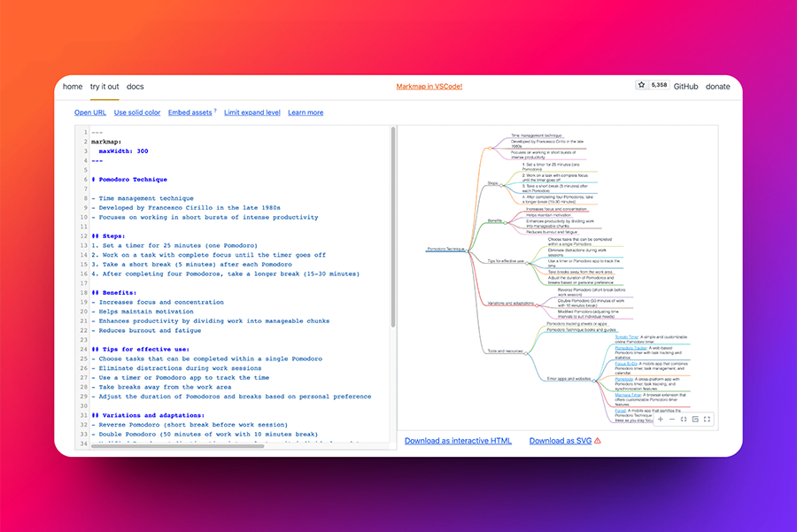Fit mindmap to window size icon
This screenshot has width=797, height=532.
click(x=684, y=419)
